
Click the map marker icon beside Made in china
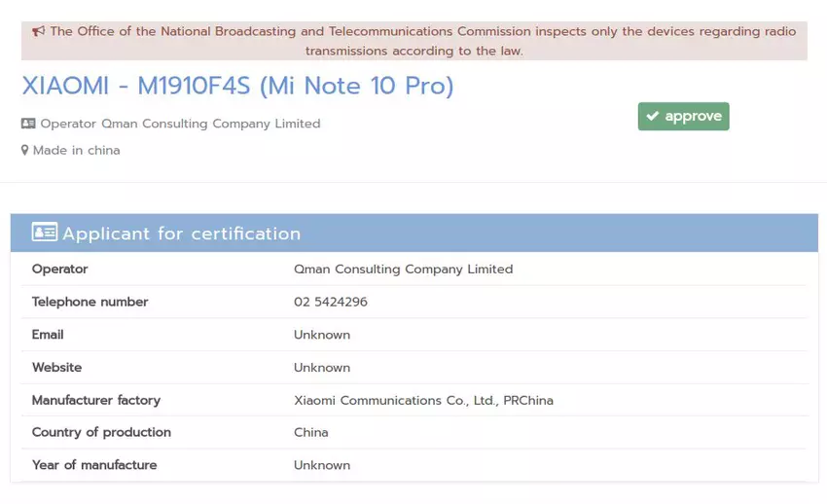(25, 151)
